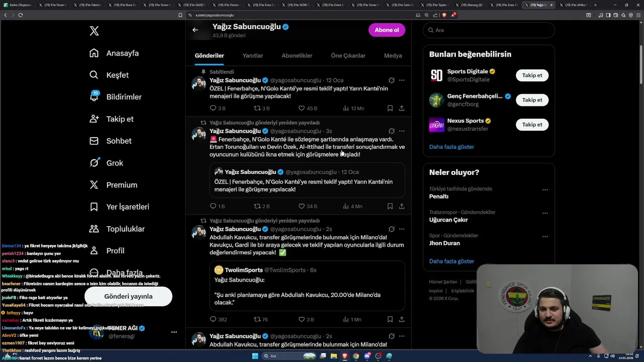Switch to Abonelikler tab
Screen dimensions: 644x362
point(297,56)
